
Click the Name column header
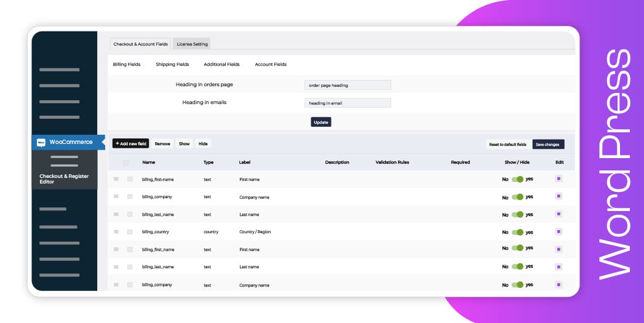click(149, 162)
